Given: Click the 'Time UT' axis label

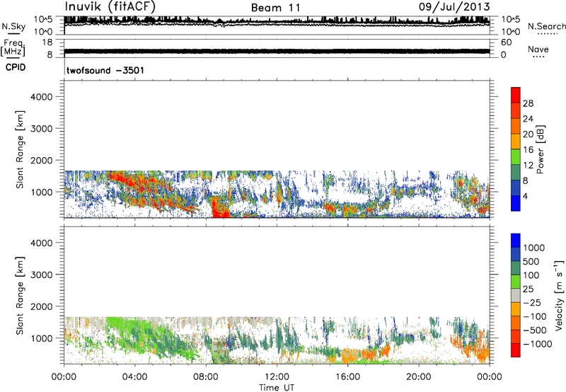Looking at the screenshot, I should [x=277, y=388].
